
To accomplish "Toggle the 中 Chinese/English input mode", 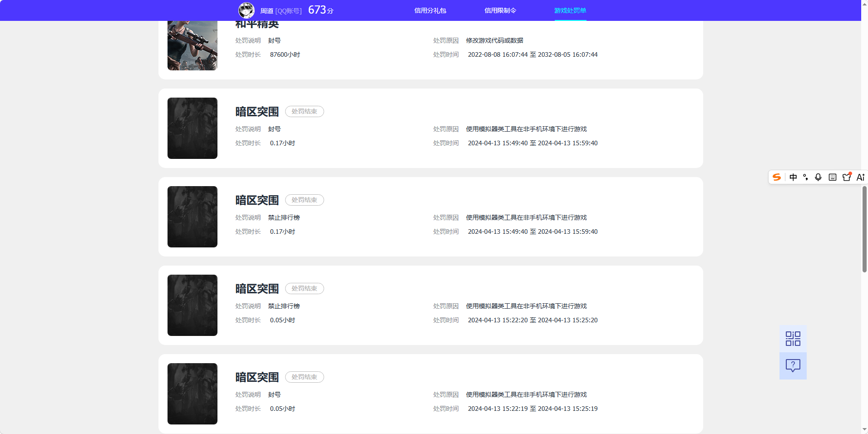I will click(x=793, y=177).
